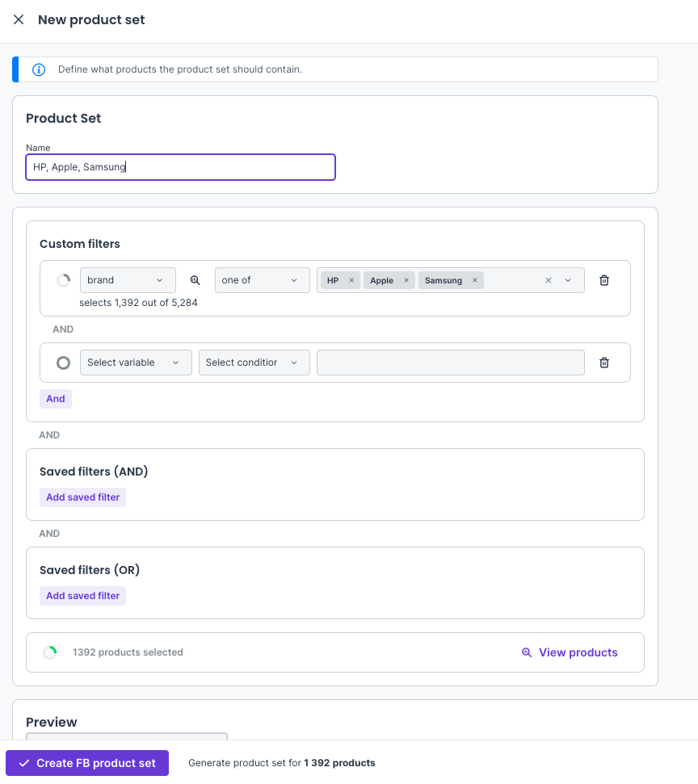The width and height of the screenshot is (698, 784).
Task: Remove the HP brand tag
Action: [x=351, y=281]
